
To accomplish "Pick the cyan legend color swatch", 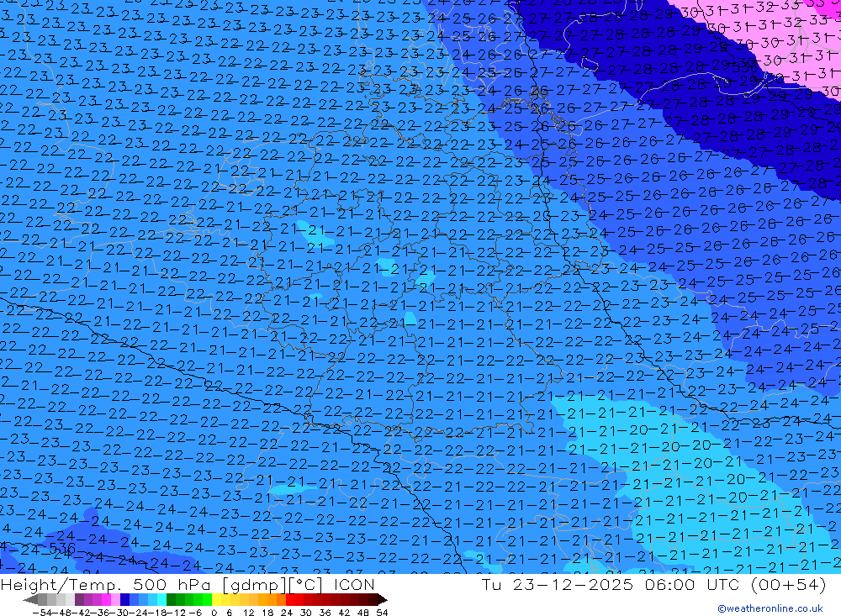I will [x=161, y=600].
